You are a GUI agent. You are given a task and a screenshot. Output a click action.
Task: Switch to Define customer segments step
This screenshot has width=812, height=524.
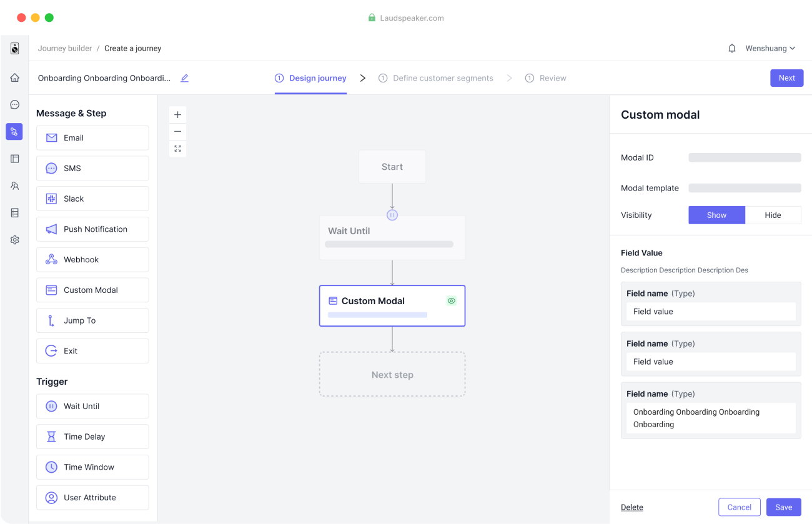tap(443, 77)
